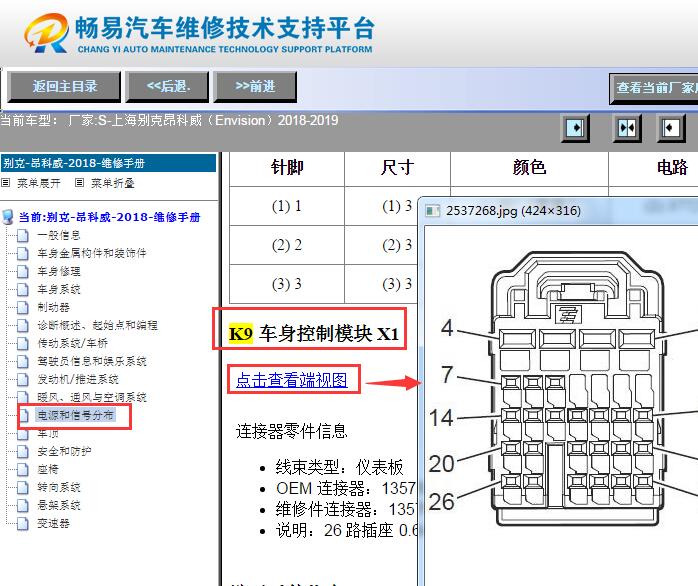The image size is (698, 586).
Task: Click page icon beside 驾驶员信息和娱乐系统
Action: pos(23,362)
